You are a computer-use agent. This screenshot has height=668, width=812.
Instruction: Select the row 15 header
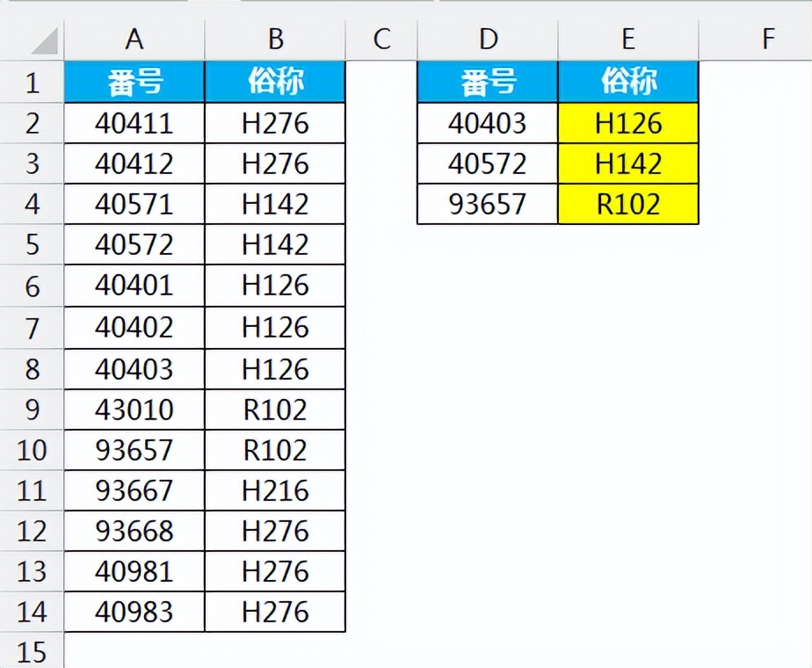(33, 651)
